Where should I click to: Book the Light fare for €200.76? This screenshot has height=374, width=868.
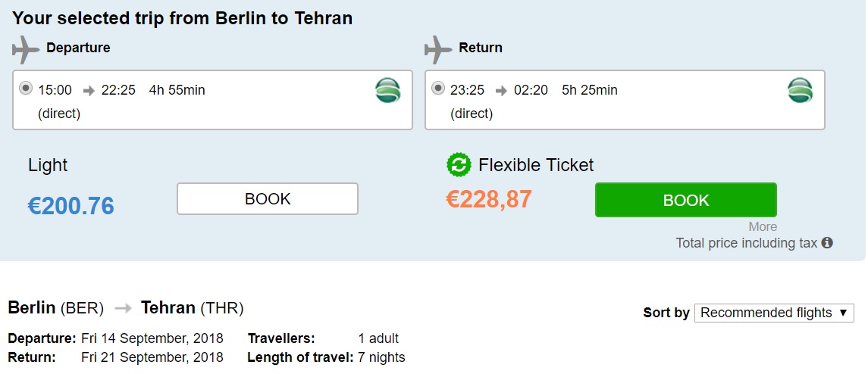268,198
